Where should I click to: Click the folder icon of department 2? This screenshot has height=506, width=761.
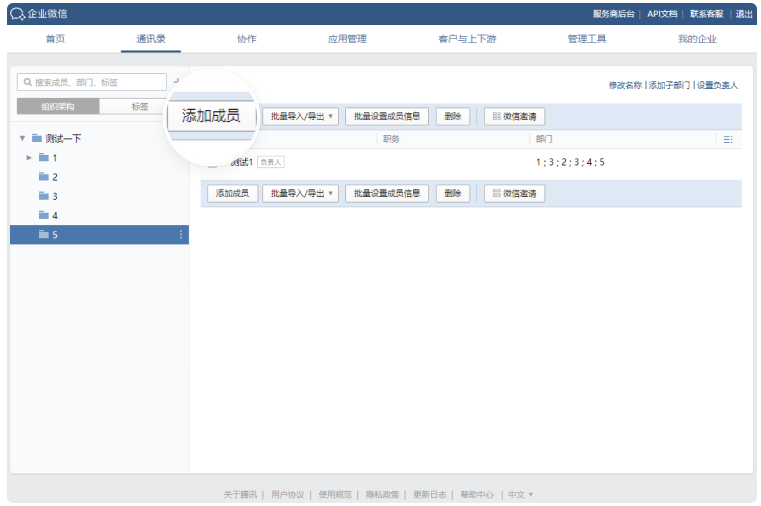(44, 177)
